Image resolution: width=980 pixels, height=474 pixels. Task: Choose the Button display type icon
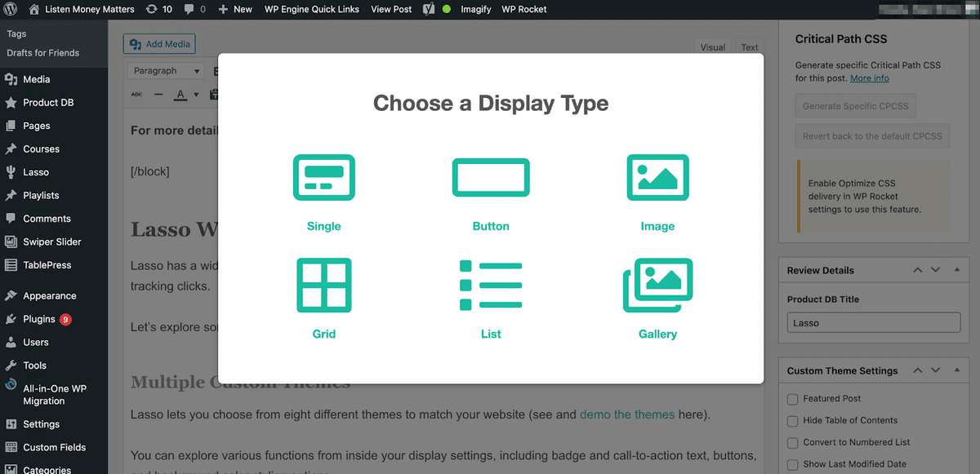point(491,177)
